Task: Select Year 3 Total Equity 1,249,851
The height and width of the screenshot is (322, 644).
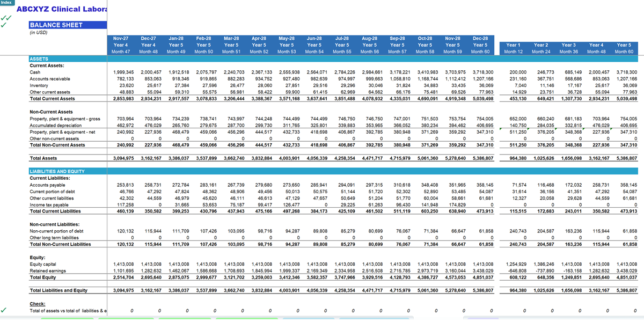Action: click(570, 277)
